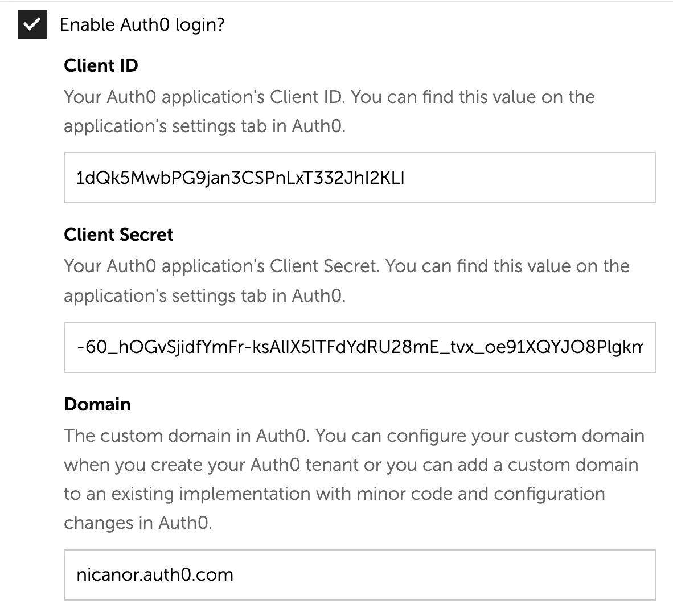Select the nicanor.auth0.com domain text
Image resolution: width=673 pixels, height=616 pixels.
[154, 575]
